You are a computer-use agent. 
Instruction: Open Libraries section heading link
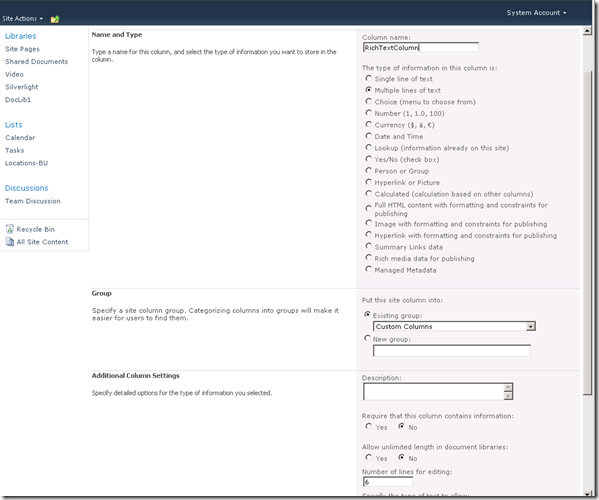pos(20,36)
